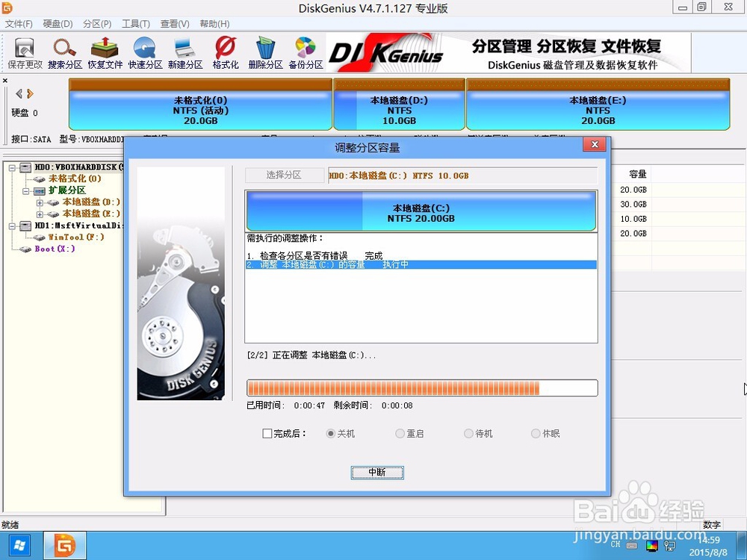Viewport: 747px width, 560px height.
Task: Click the colorful display icon in system tray
Action: tap(651, 545)
